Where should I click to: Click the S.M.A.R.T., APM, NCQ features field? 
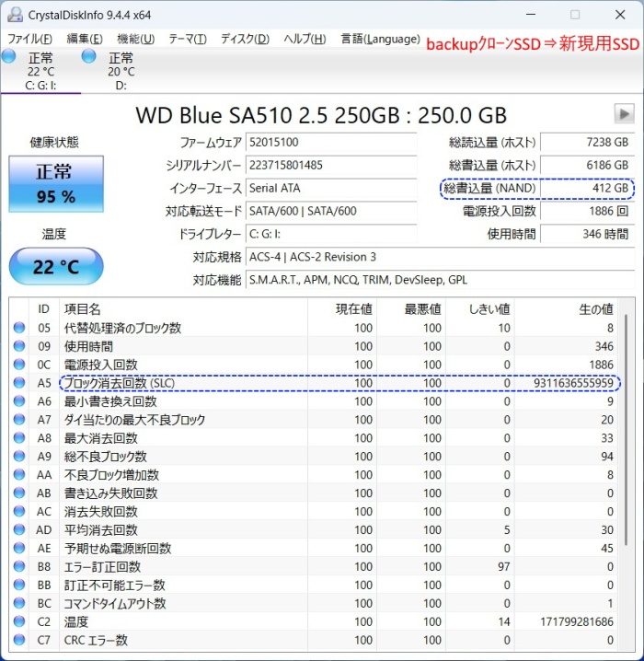440,280
